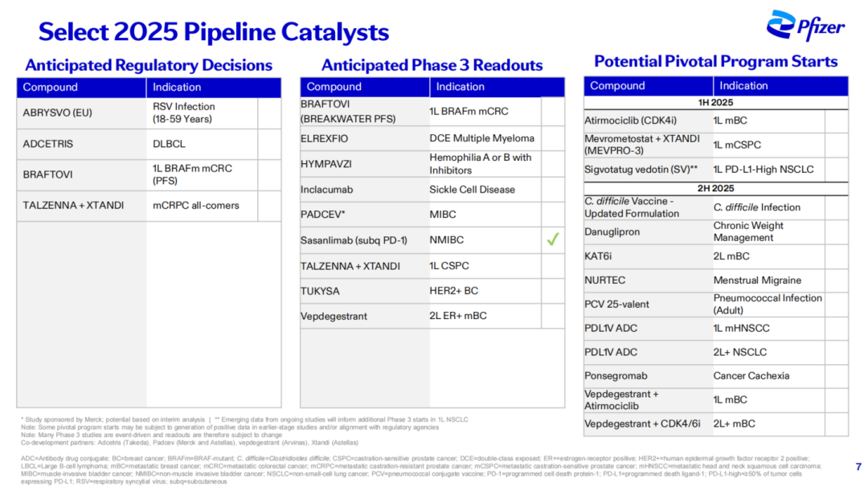
Task: Click the Pfizer logo
Action: tap(805, 26)
